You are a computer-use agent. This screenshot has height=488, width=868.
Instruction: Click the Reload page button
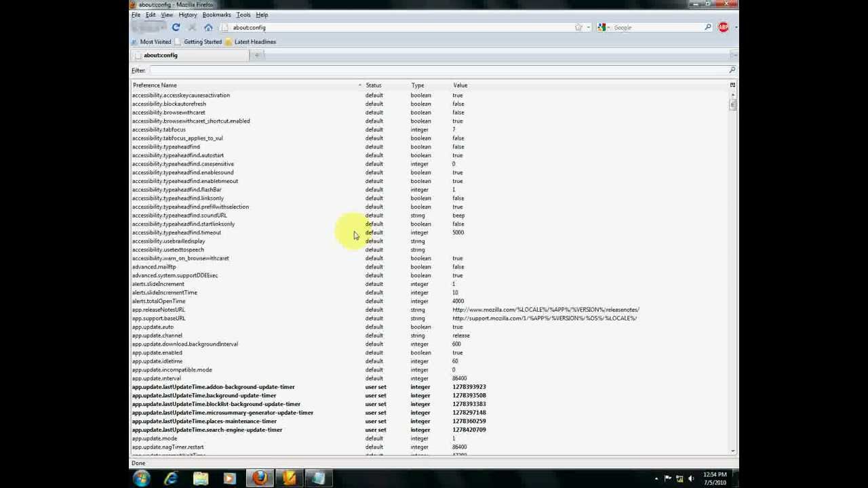[176, 28]
